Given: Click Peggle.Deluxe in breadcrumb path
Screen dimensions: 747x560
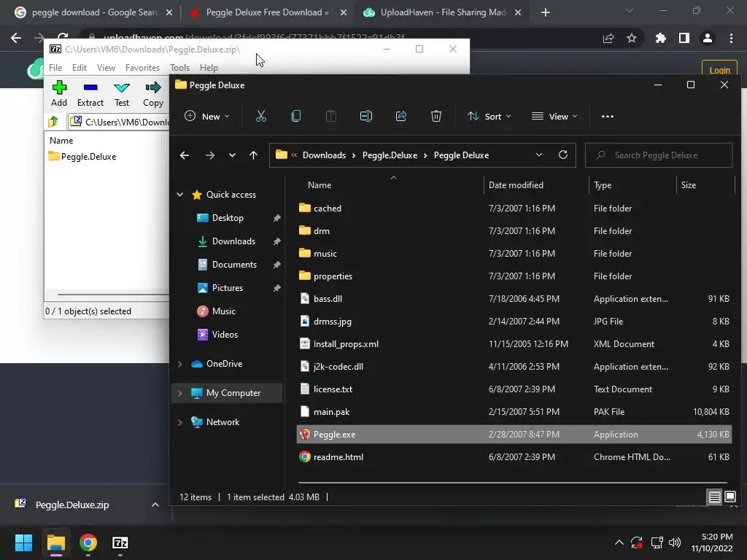Looking at the screenshot, I should (x=390, y=155).
